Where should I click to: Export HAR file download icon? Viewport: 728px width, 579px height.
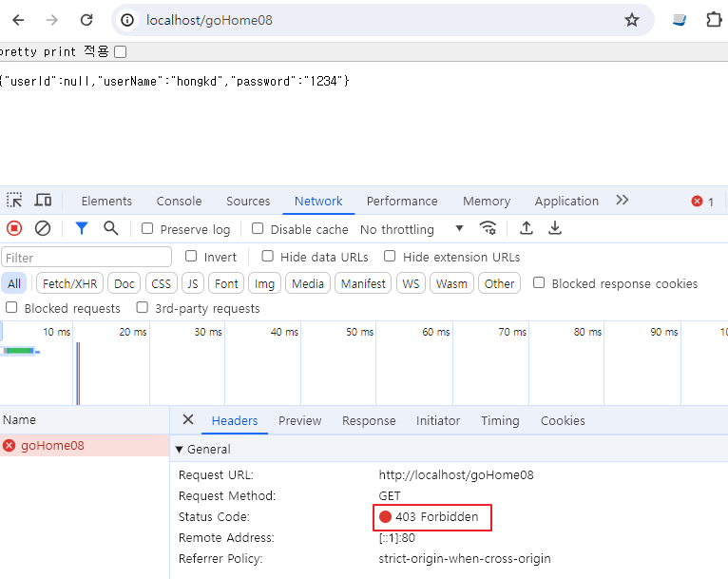[x=555, y=228]
